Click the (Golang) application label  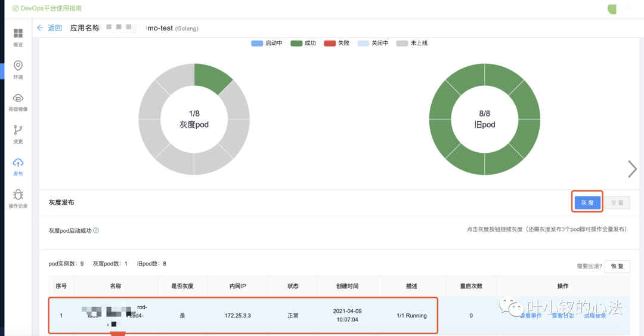tap(187, 29)
